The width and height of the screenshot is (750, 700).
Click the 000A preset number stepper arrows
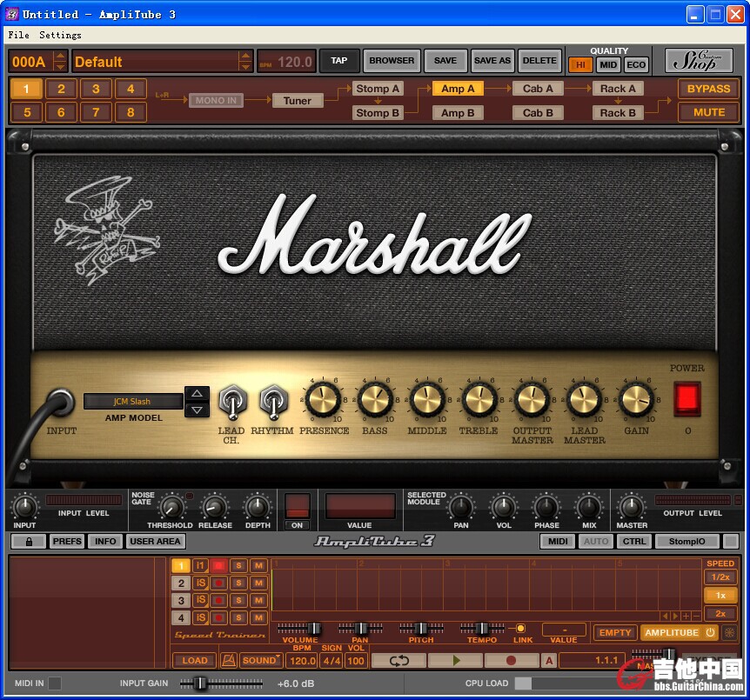(60, 61)
